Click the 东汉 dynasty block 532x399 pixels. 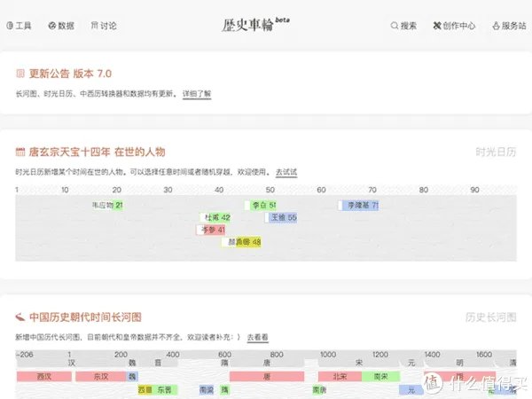(101, 377)
